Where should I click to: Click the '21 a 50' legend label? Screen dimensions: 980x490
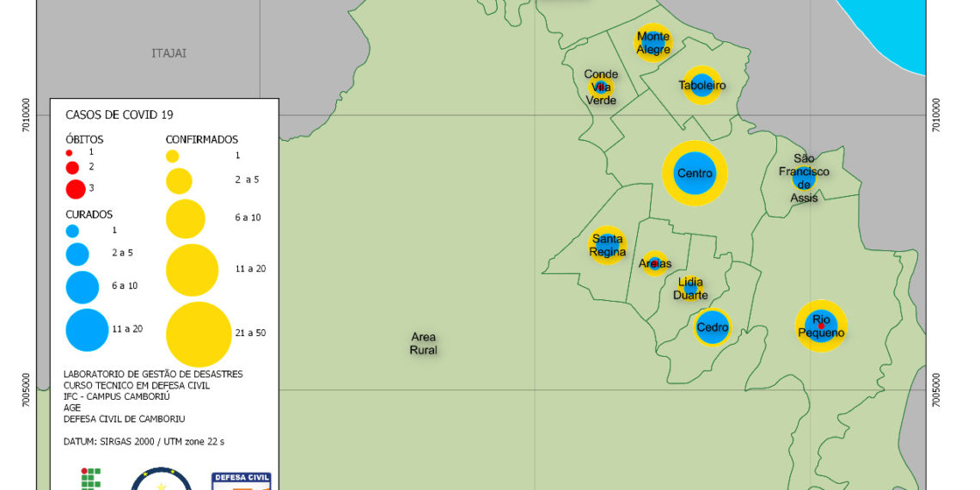point(252,333)
